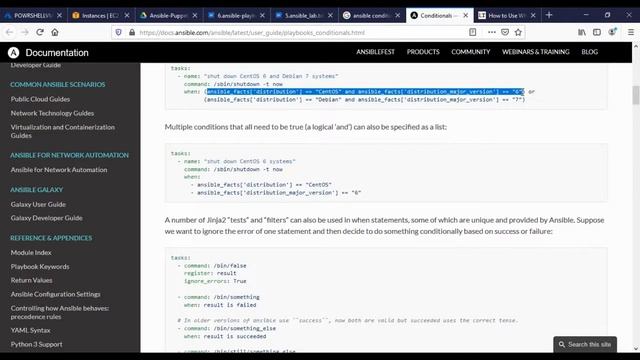Open the Library icon
This screenshot has height=360, width=640.
tap(582, 32)
